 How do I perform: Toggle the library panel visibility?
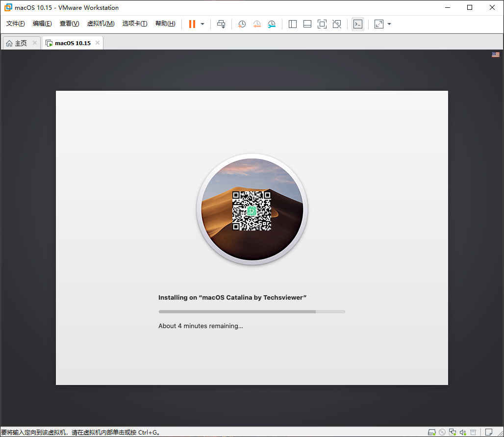(x=292, y=24)
